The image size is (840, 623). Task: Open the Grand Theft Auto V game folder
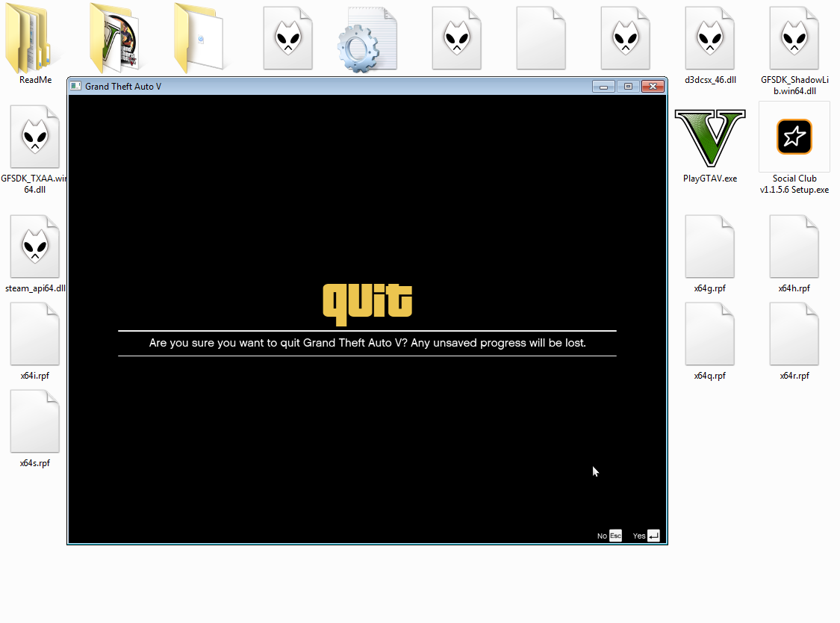[x=114, y=37]
